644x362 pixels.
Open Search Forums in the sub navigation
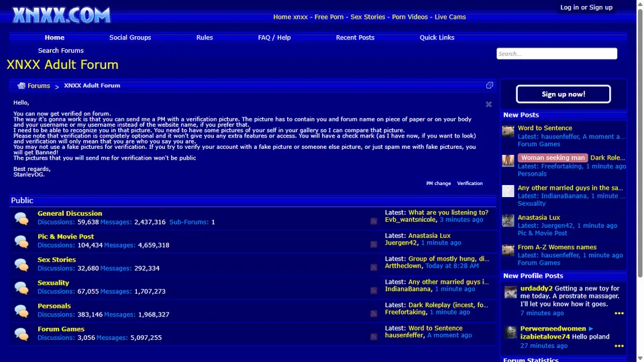[x=61, y=50]
